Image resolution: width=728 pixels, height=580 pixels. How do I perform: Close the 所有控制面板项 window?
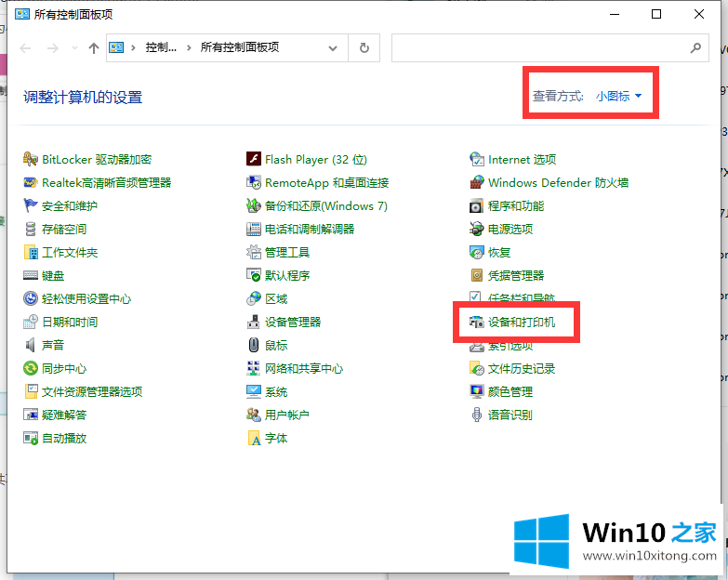coord(699,14)
